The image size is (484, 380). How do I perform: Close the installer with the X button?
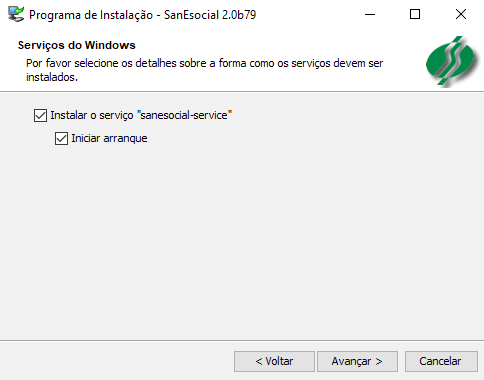coord(461,14)
